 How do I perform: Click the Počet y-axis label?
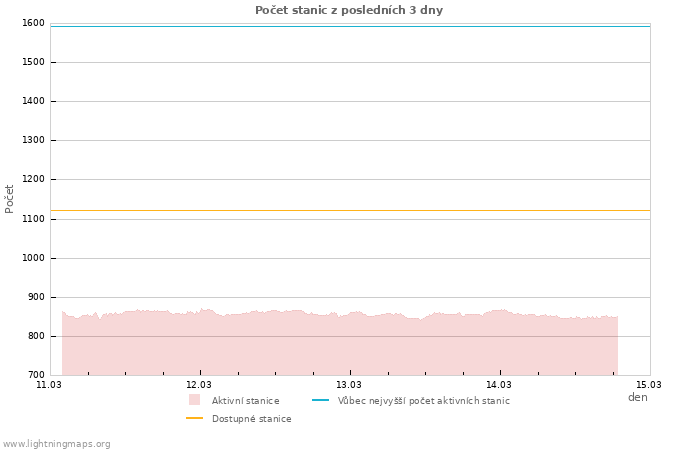pyautogui.click(x=10, y=198)
